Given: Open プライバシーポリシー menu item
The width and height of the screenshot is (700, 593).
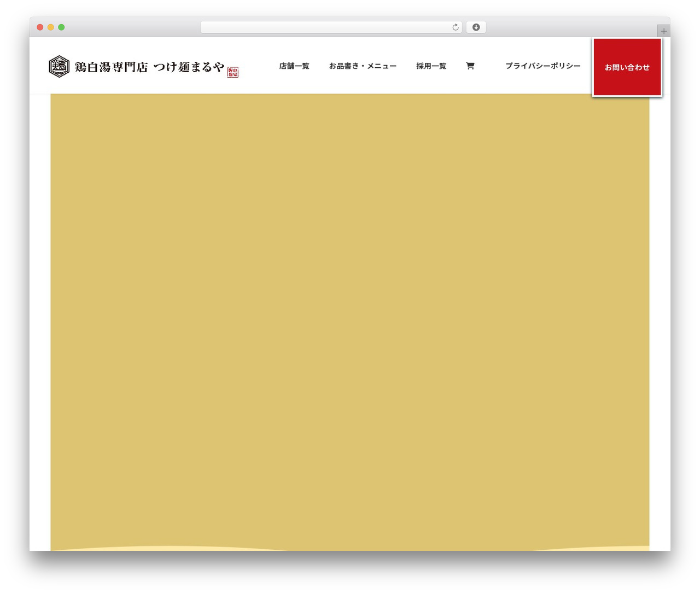Looking at the screenshot, I should tap(543, 66).
